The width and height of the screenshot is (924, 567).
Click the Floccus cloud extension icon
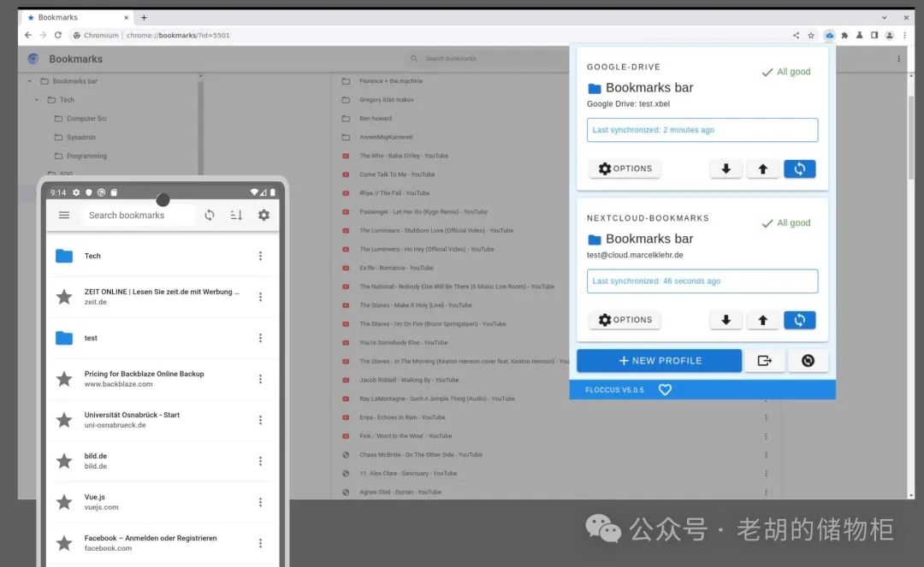coord(829,35)
